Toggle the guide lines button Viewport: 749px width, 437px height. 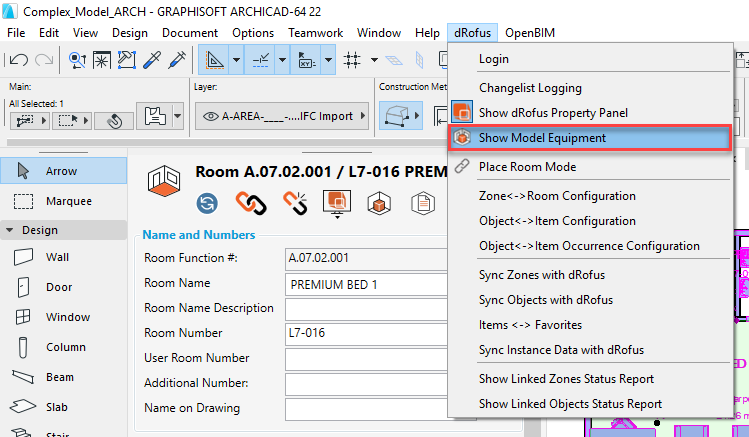(x=214, y=60)
